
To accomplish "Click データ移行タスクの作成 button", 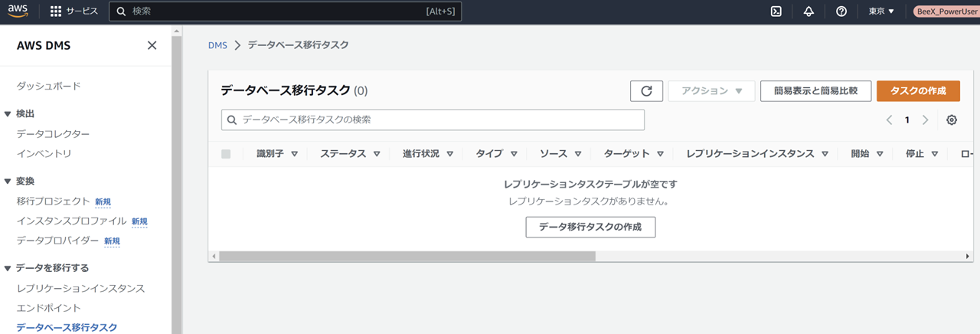I will click(x=590, y=227).
